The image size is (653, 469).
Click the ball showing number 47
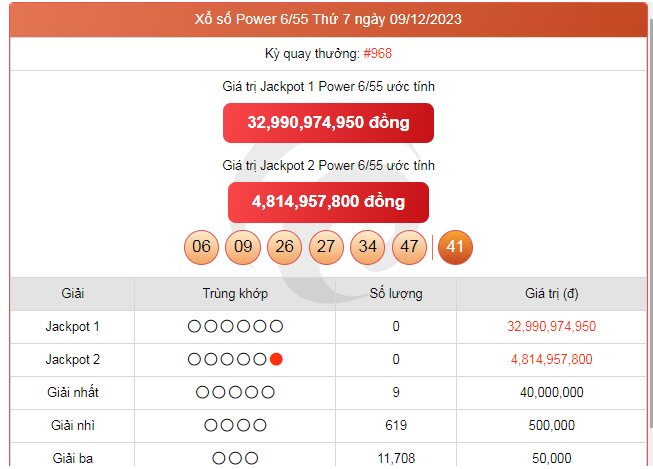pos(409,247)
